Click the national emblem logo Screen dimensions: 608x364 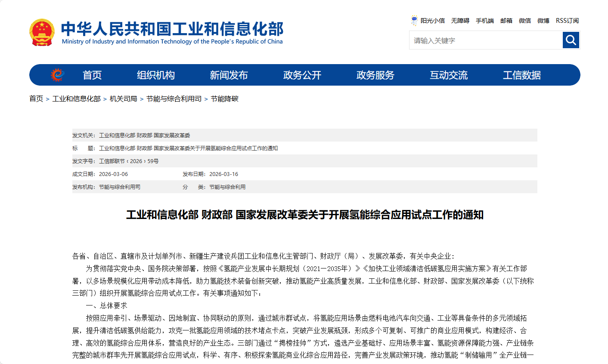[42, 32]
